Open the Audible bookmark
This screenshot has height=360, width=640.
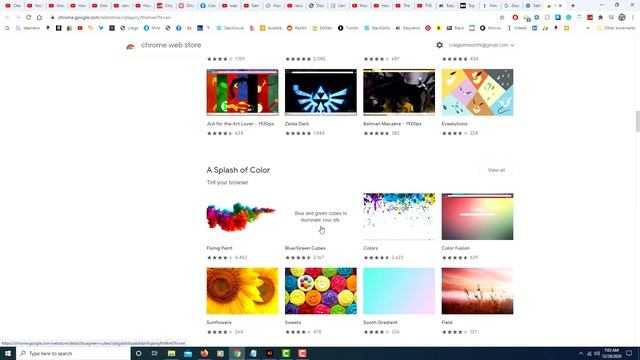tap(271, 28)
